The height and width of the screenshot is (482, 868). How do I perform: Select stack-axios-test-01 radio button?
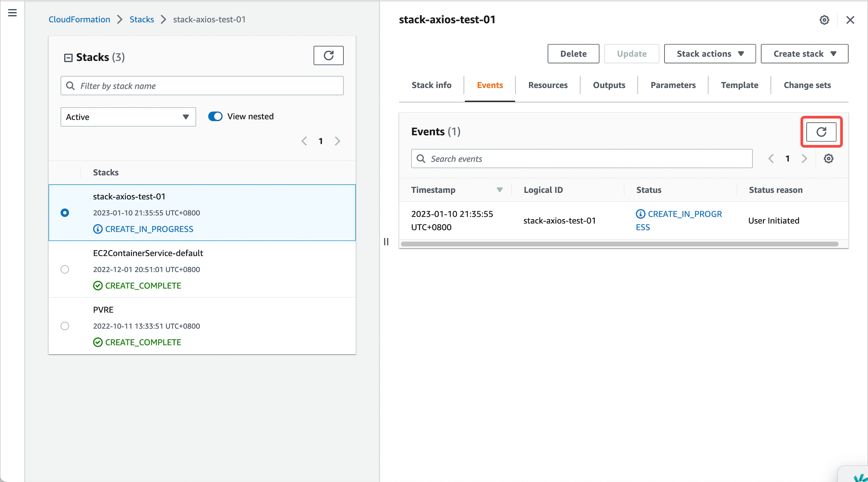(65, 213)
